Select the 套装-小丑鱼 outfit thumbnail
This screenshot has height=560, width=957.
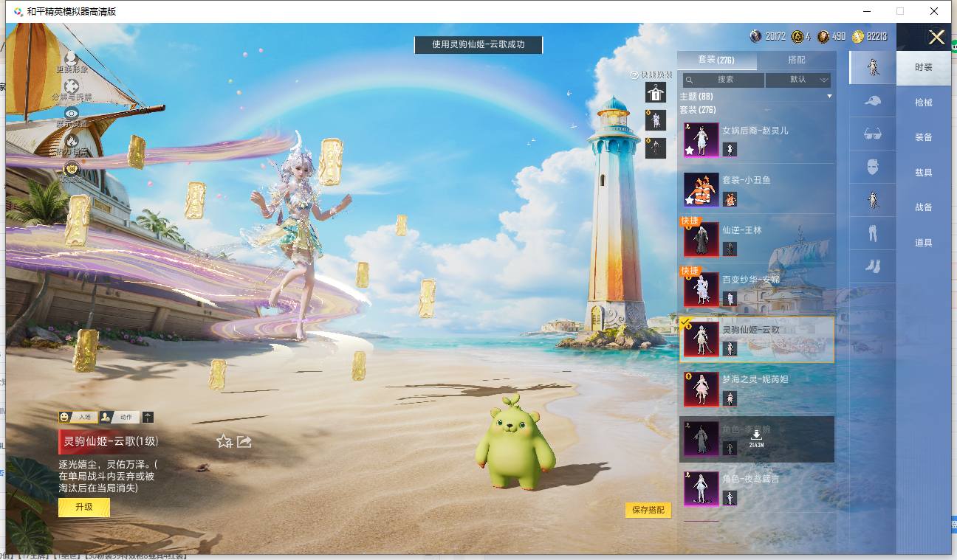(701, 190)
